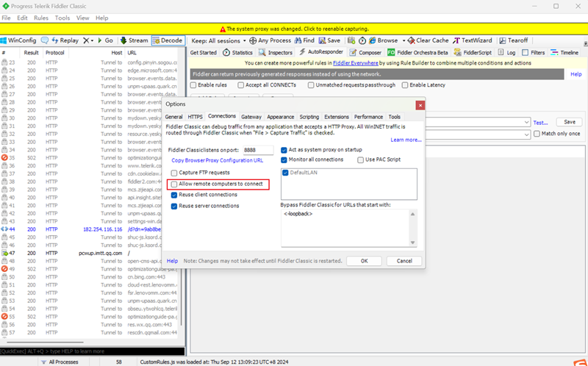The width and height of the screenshot is (588, 366).
Task: Open the TextWizard tool
Action: point(457,40)
